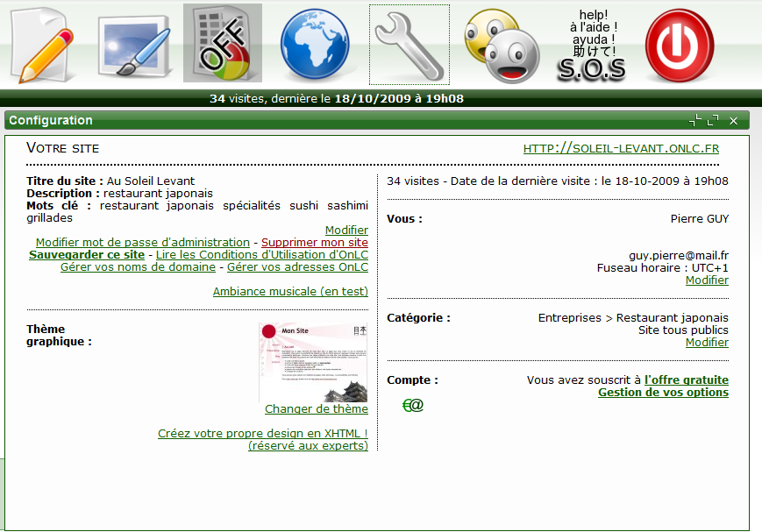The image size is (762, 532).
Task: Close the Configuration panel
Action: click(733, 120)
